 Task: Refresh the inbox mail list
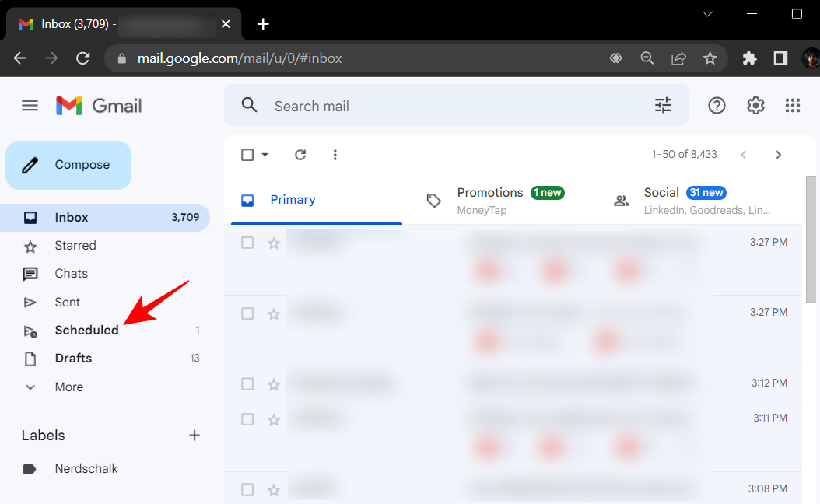click(300, 155)
